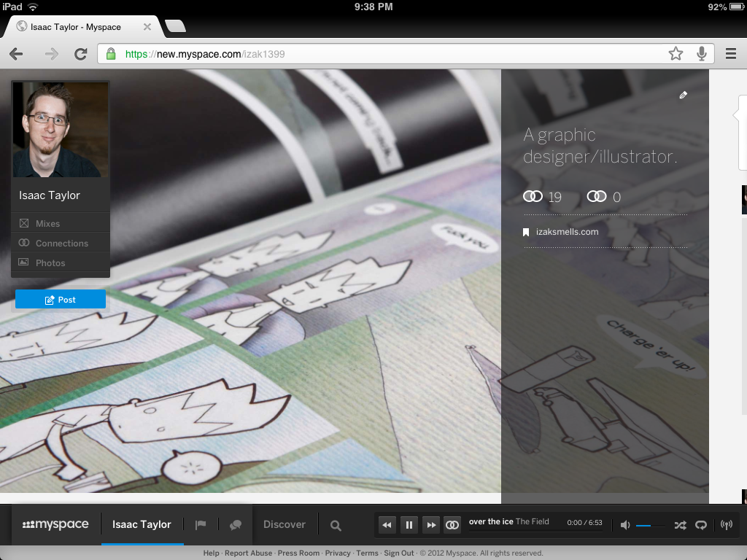Open Help footer link
The width and height of the screenshot is (747, 560).
coord(211,553)
